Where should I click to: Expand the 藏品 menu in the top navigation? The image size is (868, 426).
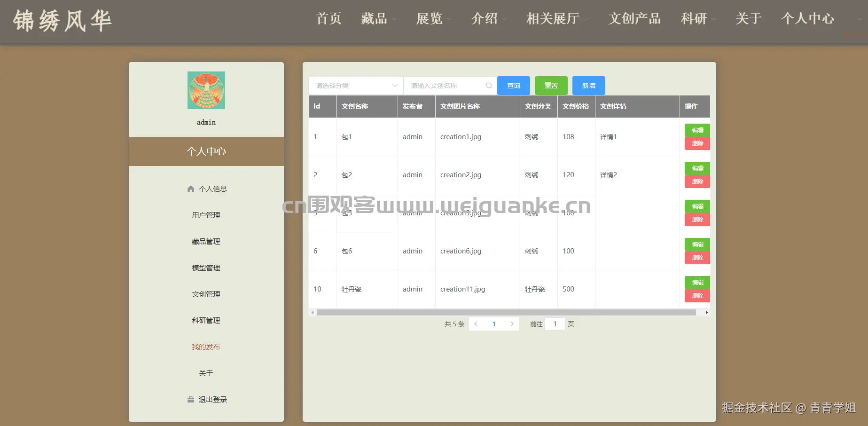378,19
